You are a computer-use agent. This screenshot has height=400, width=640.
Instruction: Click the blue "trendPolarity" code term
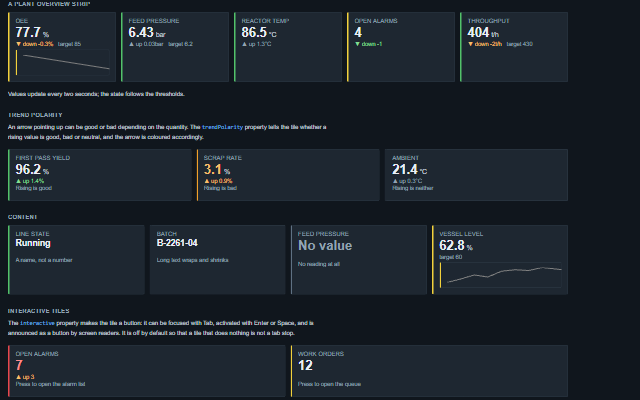point(222,127)
